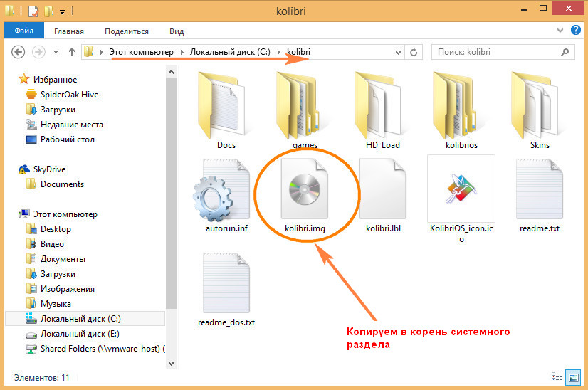The width and height of the screenshot is (588, 390).
Task: Open the Skins folder
Action: click(540, 110)
